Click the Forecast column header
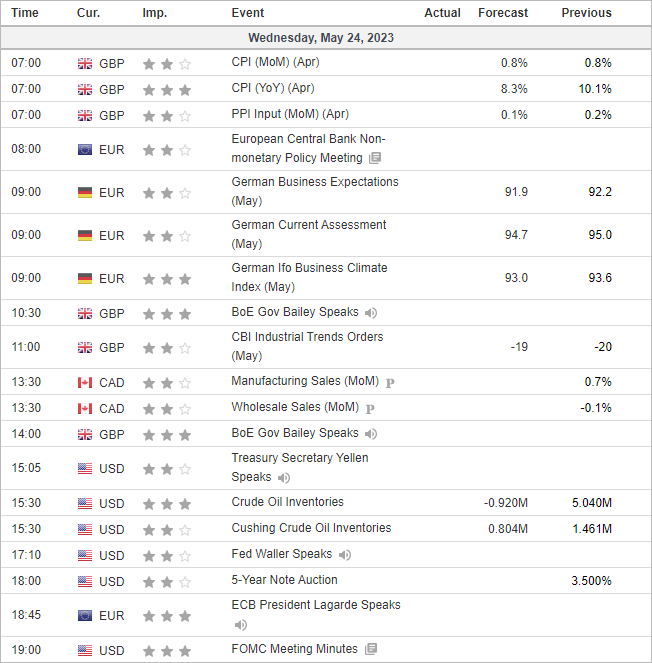The image size is (652, 663). click(503, 13)
